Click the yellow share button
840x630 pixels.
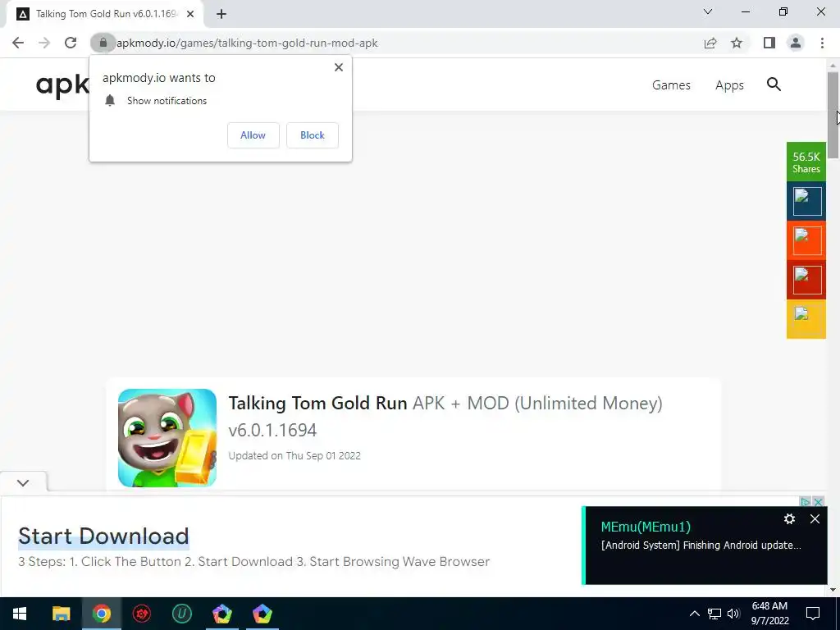click(806, 319)
